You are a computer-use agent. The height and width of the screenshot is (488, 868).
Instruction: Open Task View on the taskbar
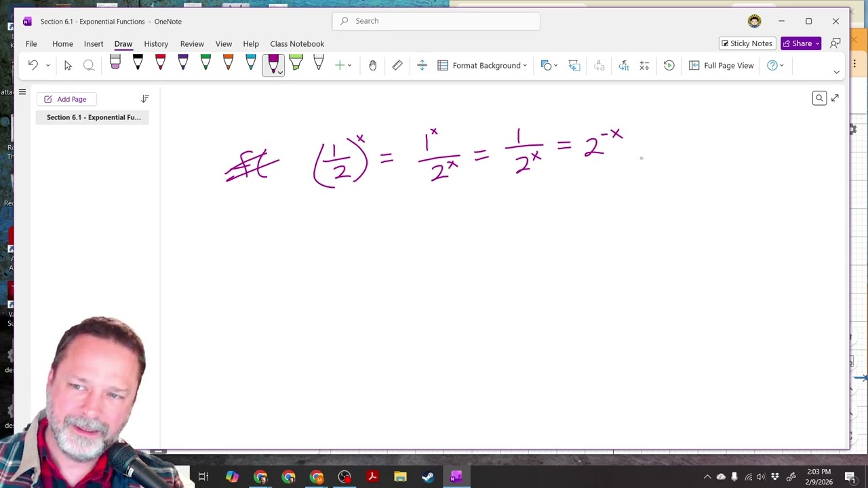(x=203, y=476)
